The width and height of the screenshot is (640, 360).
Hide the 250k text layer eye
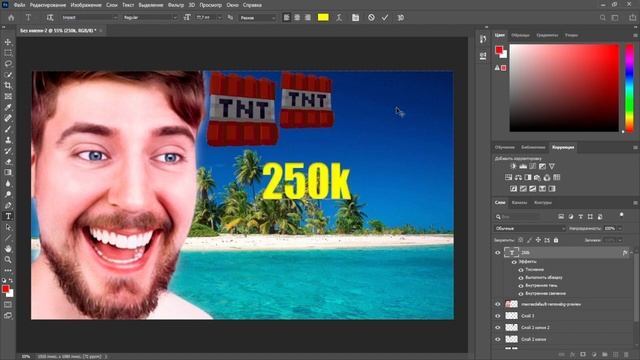pos(498,253)
